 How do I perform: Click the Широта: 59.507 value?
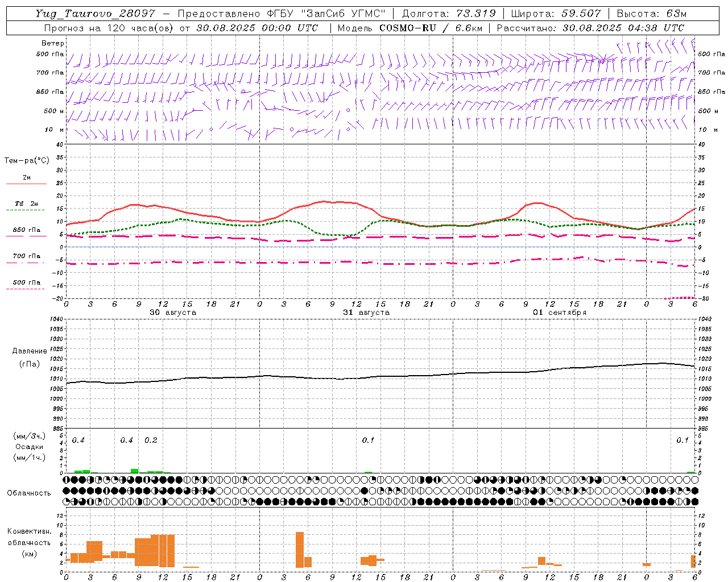556,14
